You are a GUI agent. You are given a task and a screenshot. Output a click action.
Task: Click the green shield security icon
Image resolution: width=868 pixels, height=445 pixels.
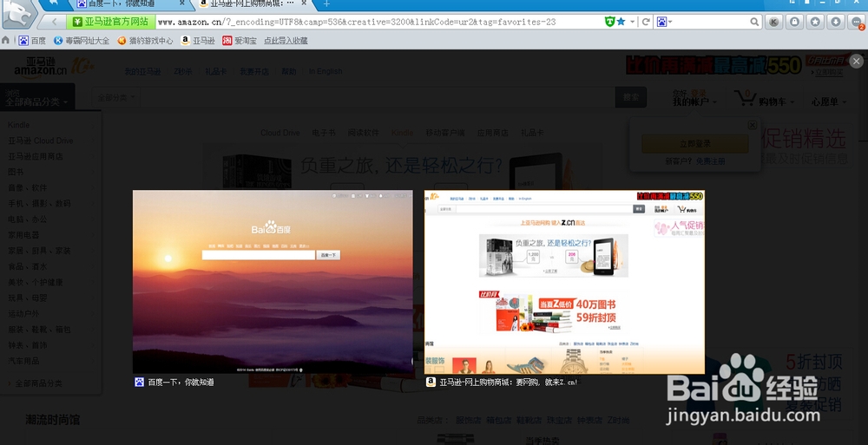(x=609, y=22)
